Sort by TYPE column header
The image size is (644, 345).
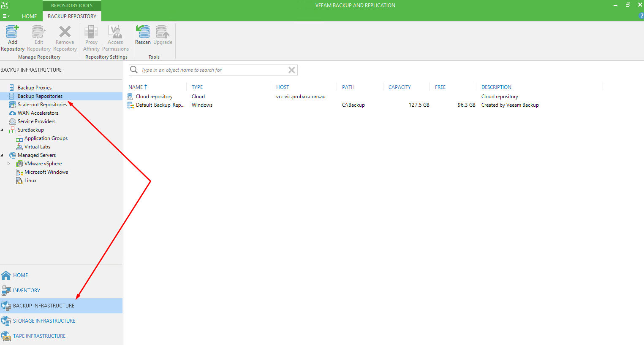click(197, 87)
